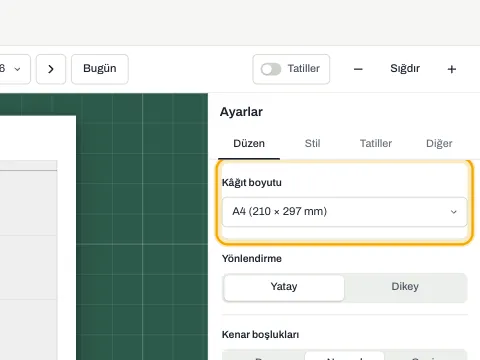The image size is (480, 360).
Task: Toggle the Tatiller switch in toolbar
Action: tap(271, 69)
